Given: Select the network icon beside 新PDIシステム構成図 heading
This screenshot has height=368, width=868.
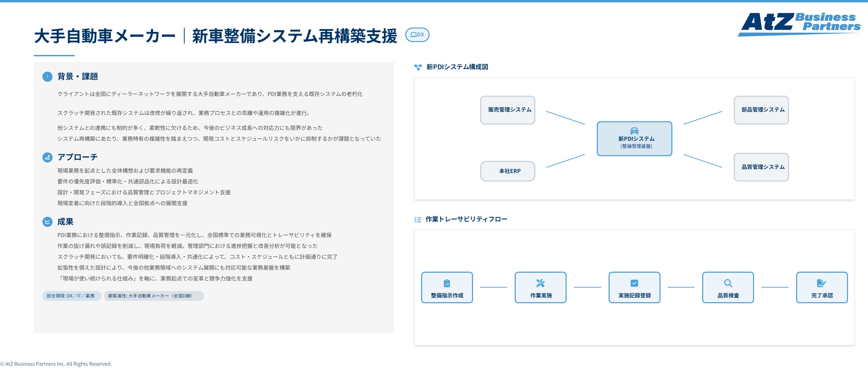Looking at the screenshot, I should 417,66.
